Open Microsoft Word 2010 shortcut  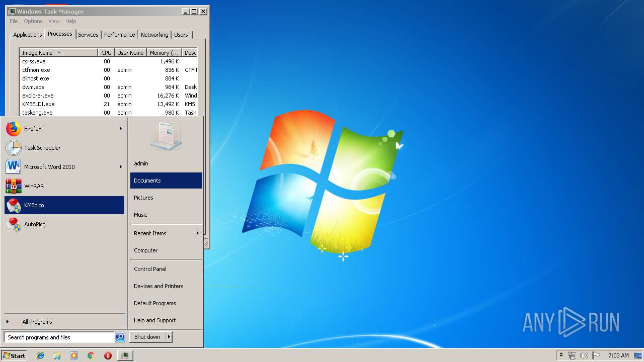[64, 167]
